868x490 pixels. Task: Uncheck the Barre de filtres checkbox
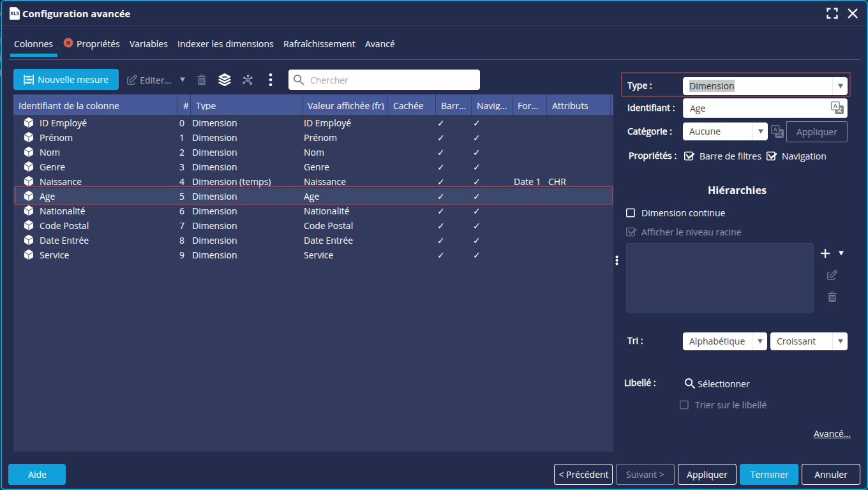689,156
